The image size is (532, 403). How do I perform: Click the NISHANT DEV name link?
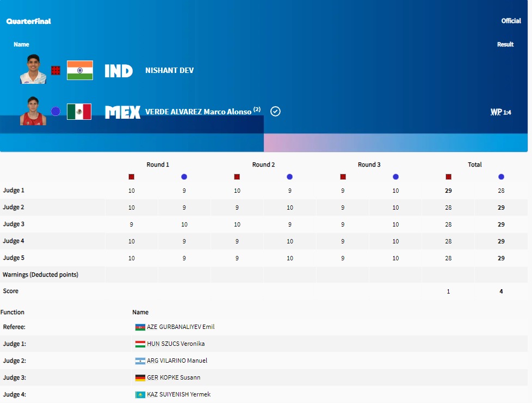[169, 71]
